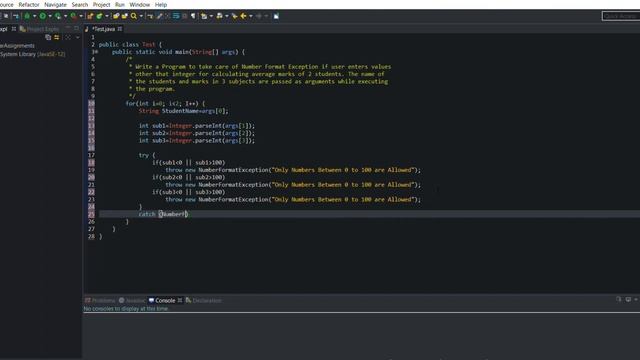Open the Back history dropdown arrow
Image resolution: width=640 pixels, height=360 pixels.
251,16
